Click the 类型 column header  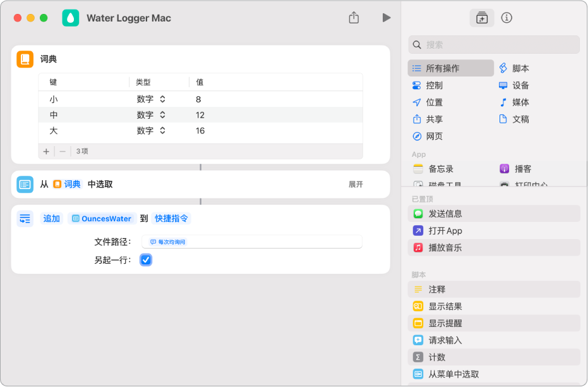tap(143, 82)
